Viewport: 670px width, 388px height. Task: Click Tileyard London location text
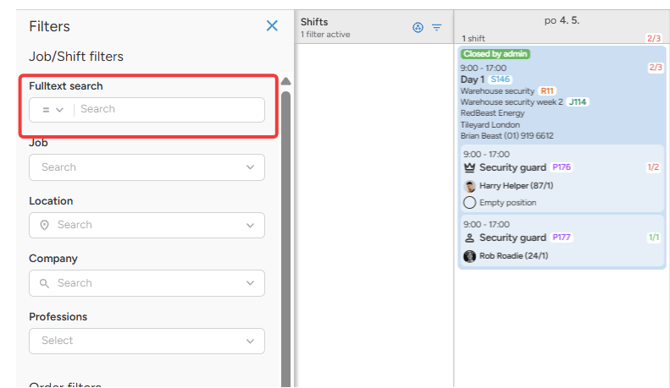click(x=490, y=125)
